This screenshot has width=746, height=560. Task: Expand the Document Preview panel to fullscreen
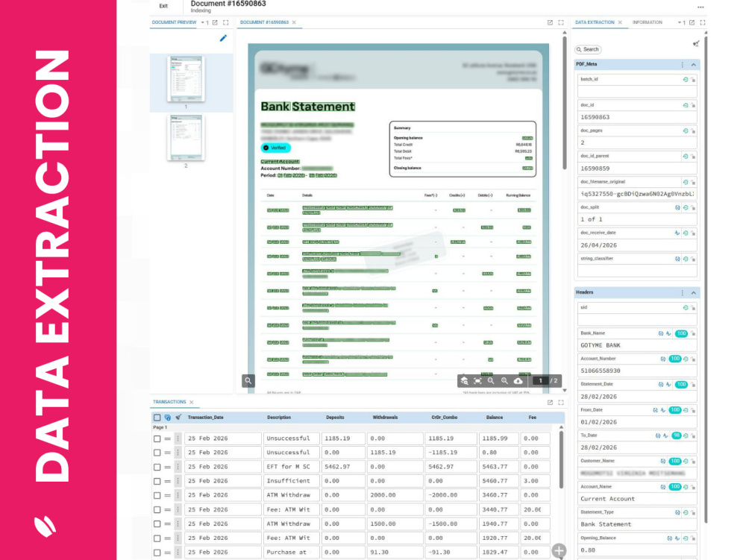coord(226,22)
